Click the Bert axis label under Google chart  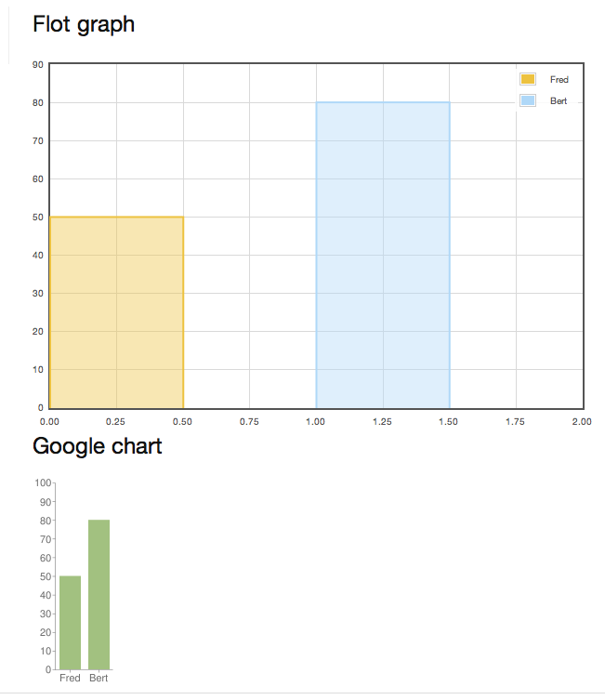(x=99, y=678)
